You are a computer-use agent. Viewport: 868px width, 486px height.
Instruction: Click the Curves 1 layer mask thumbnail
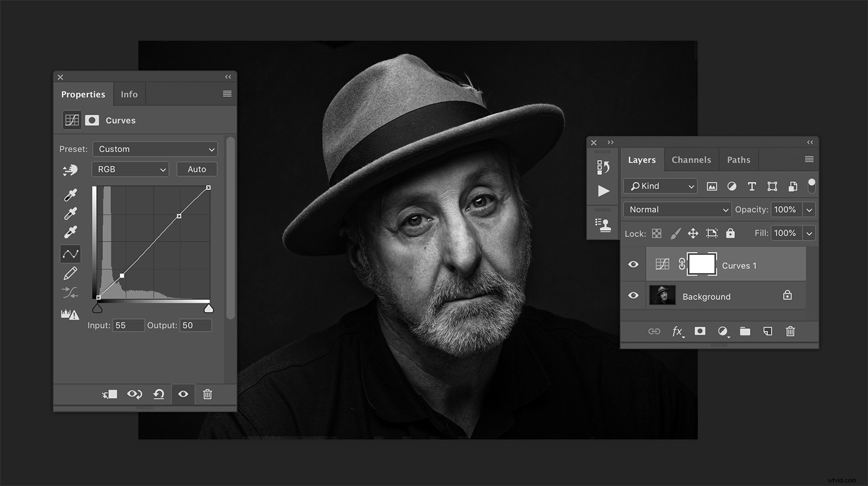(701, 264)
